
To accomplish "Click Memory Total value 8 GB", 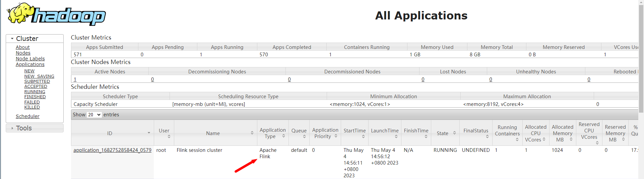I will click(x=475, y=55).
